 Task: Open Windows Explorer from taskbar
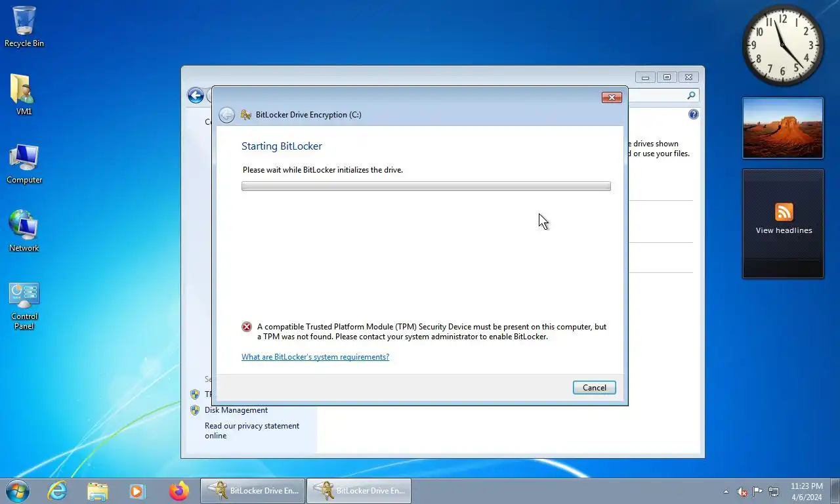(x=98, y=491)
